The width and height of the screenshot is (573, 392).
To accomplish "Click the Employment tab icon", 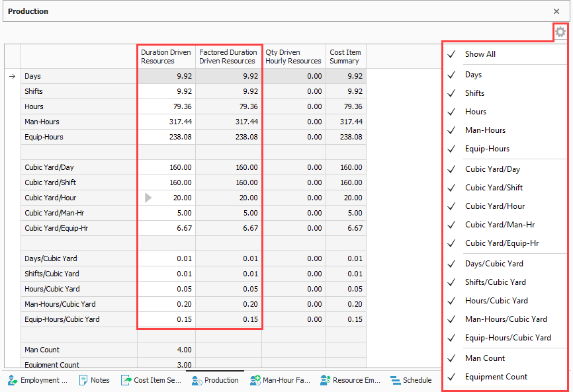I will [x=12, y=380].
